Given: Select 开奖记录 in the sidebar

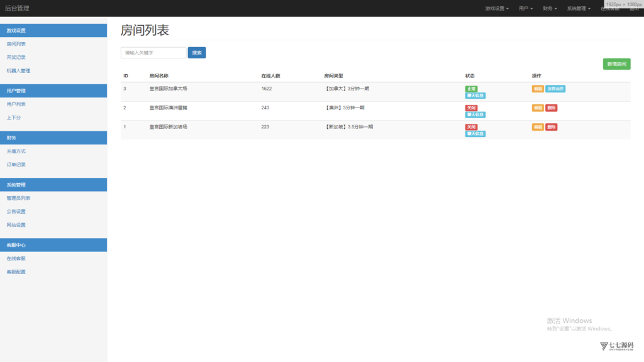Looking at the screenshot, I should tap(16, 57).
